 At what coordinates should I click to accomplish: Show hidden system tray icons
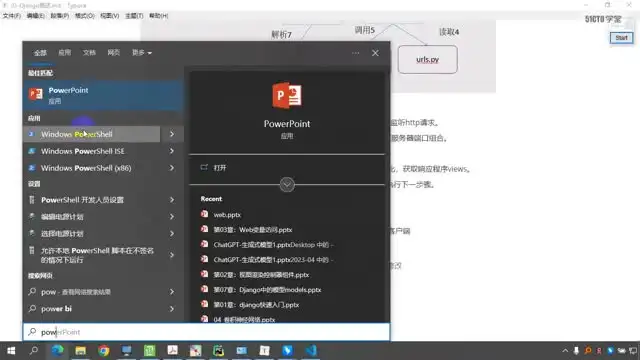click(565, 351)
